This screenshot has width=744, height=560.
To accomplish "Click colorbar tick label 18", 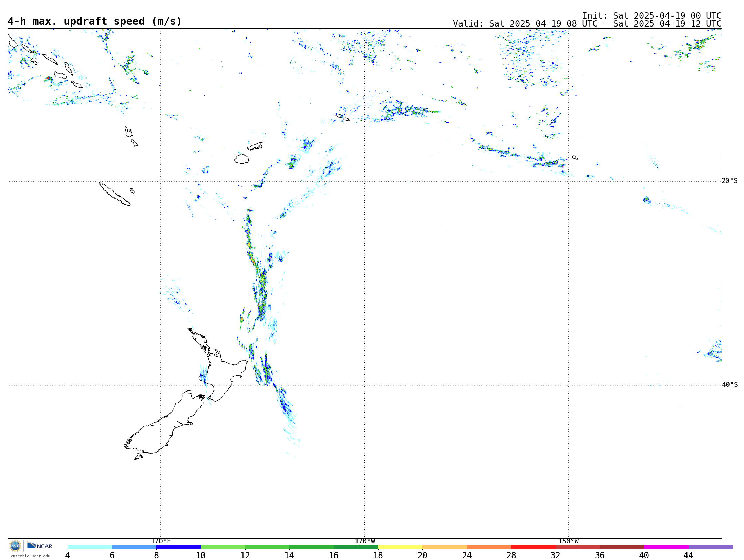I will 378,555.
